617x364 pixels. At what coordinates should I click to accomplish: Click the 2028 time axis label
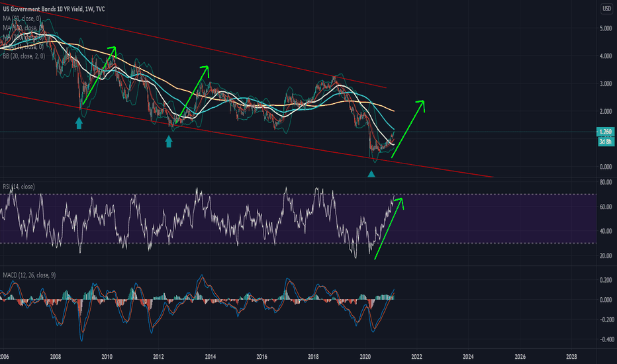coord(571,357)
